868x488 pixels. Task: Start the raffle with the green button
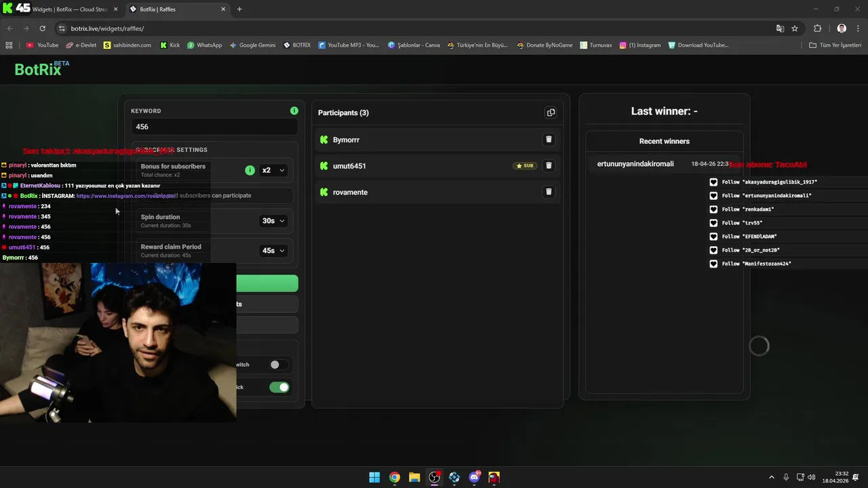click(x=267, y=283)
